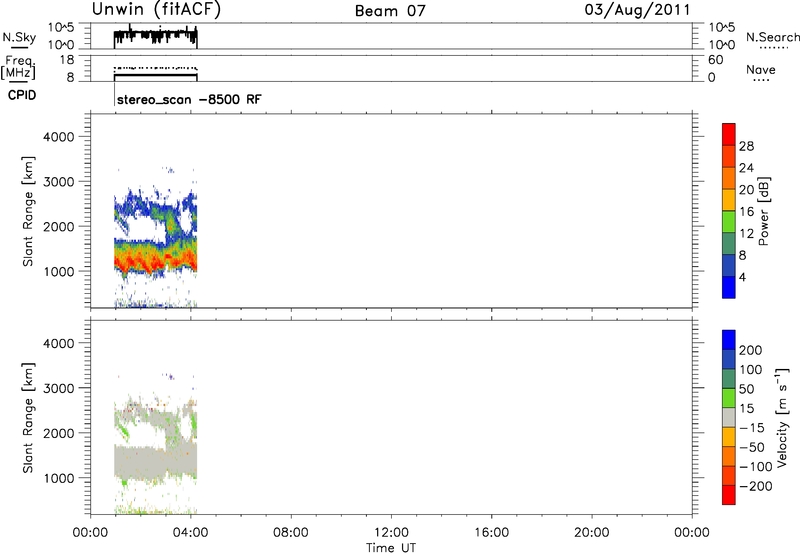Viewport: 800px width, 554px height.
Task: Click the 'Velocity [m s-1]' colorbar label
Action: coord(782,417)
